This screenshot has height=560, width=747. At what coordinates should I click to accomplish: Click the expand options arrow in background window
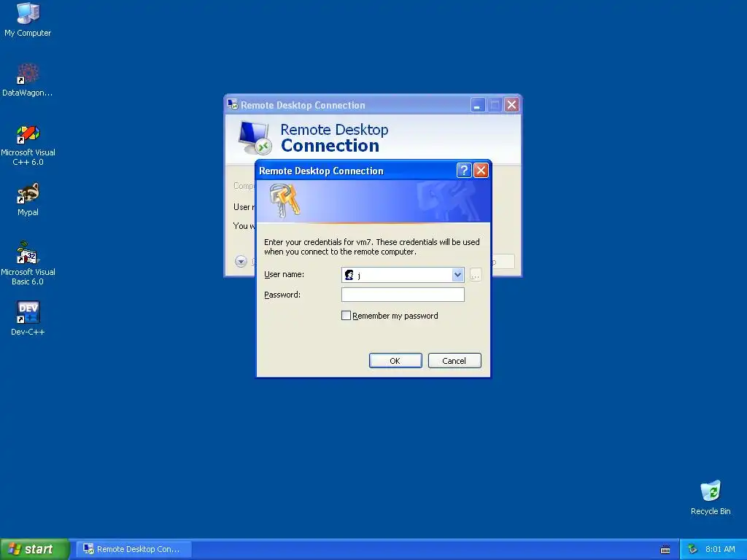[x=241, y=261]
